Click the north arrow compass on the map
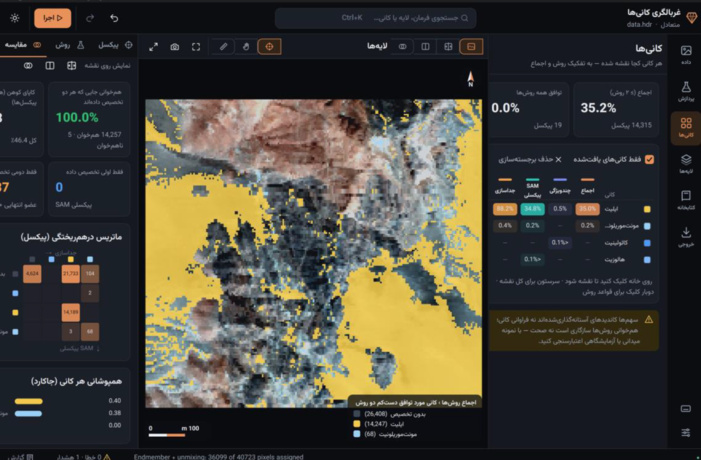The width and height of the screenshot is (701, 460). tap(470, 79)
